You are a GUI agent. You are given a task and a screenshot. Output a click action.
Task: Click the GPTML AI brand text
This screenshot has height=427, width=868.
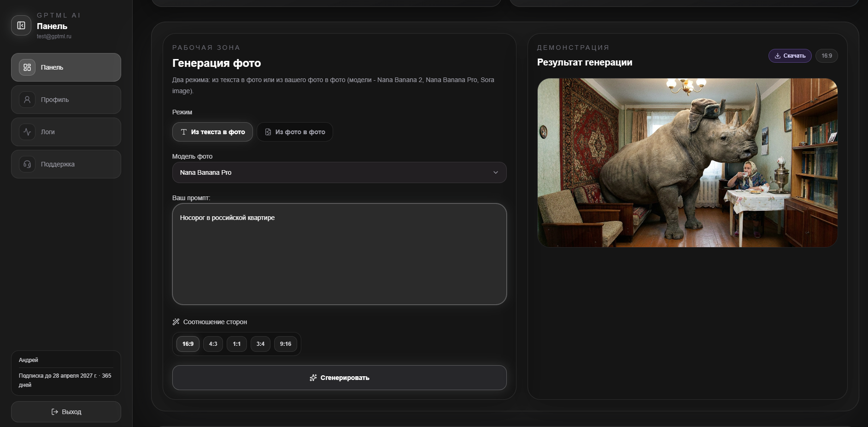[x=59, y=15]
